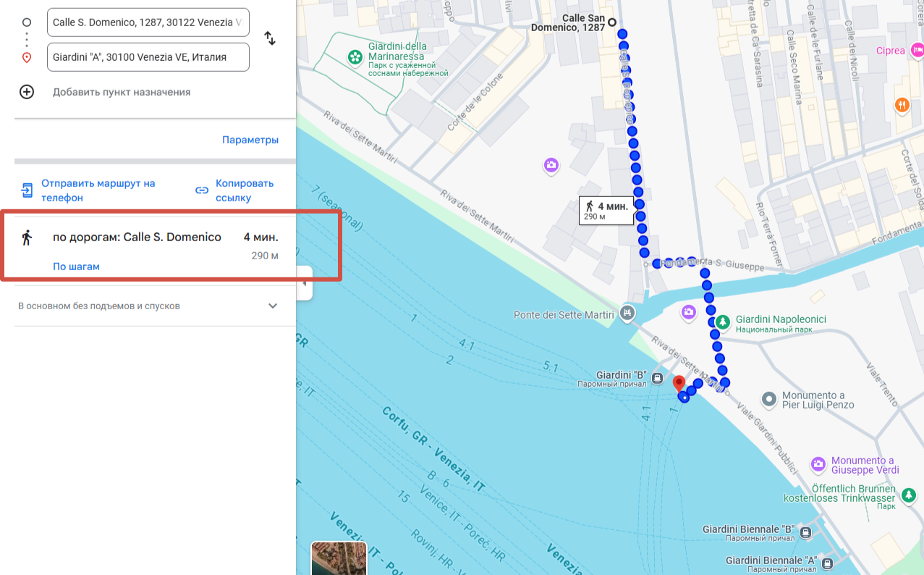Click the 4 мин. route label on map
Viewport: 924px width, 575px height.
point(608,211)
